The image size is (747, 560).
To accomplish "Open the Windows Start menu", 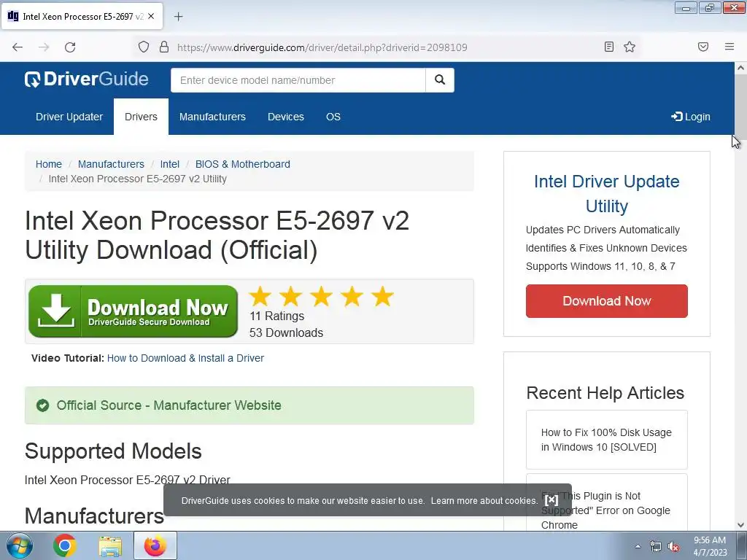I will pos(20,545).
